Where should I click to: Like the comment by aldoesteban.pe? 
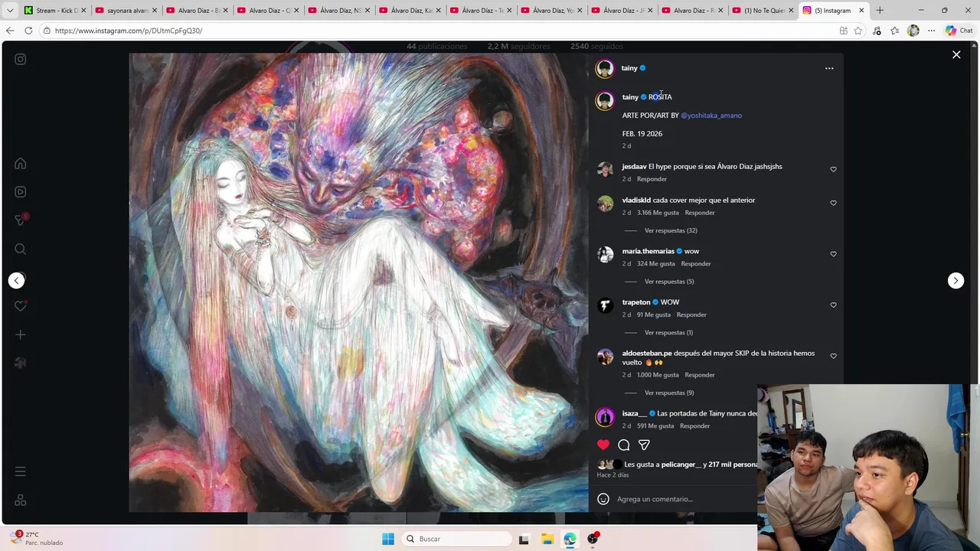pyautogui.click(x=833, y=356)
